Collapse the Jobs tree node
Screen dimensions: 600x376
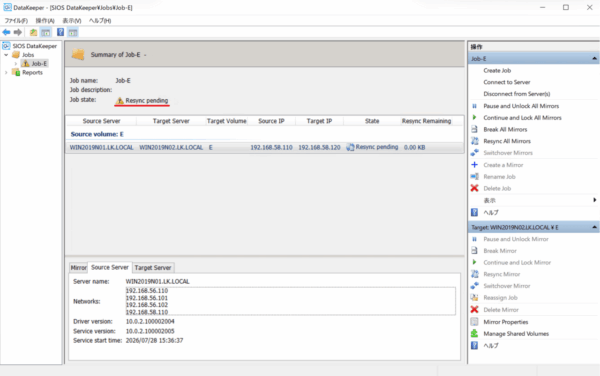point(6,55)
